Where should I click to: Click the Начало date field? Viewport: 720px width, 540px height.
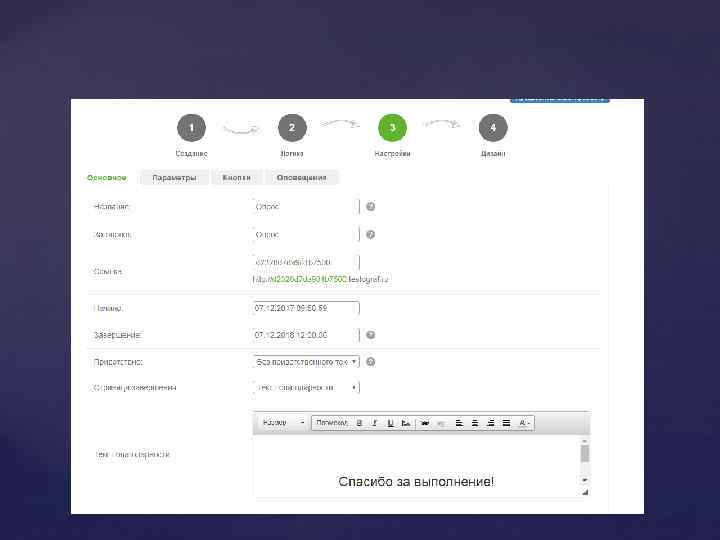click(x=306, y=308)
